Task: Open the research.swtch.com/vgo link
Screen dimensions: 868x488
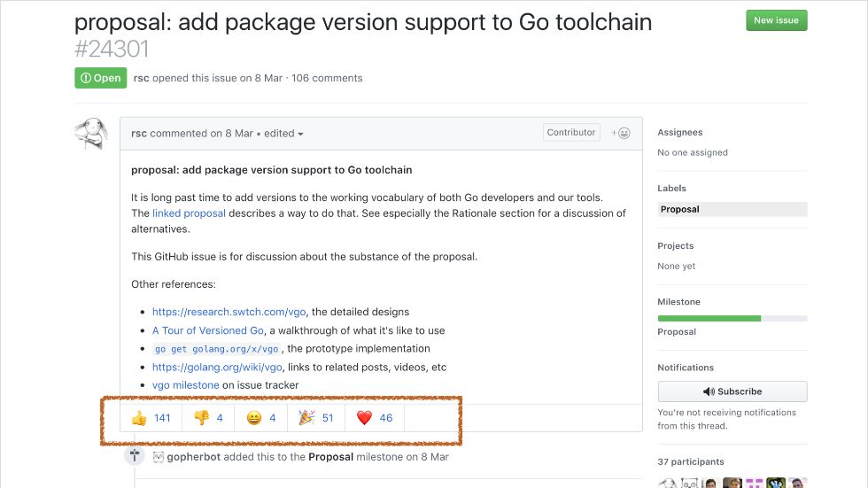Action: click(x=229, y=312)
